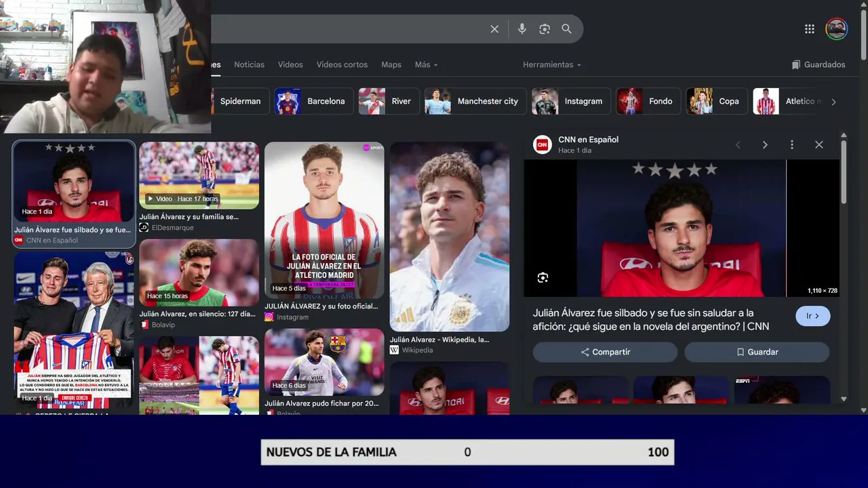Open the Wikipedia Julián Alvarez thumbnail
The image size is (868, 488).
(450, 237)
